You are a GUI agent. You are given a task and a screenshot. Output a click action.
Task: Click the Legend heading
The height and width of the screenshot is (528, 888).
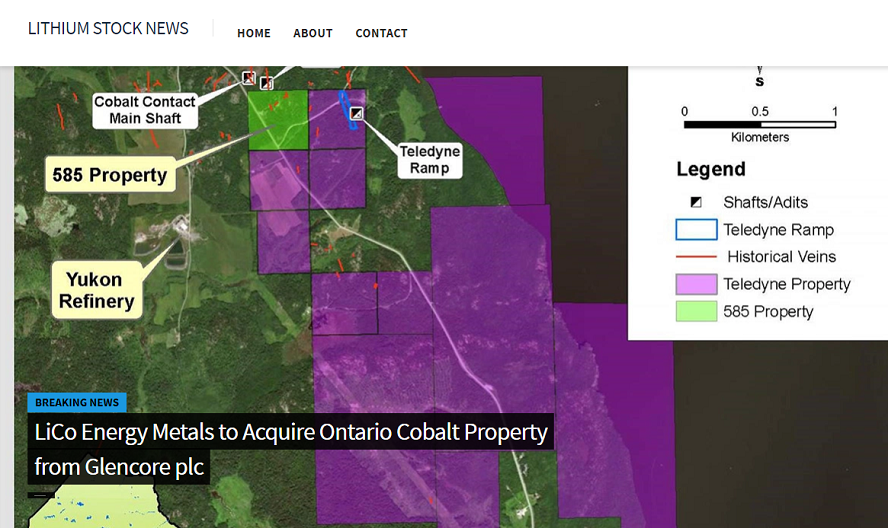pos(711,169)
